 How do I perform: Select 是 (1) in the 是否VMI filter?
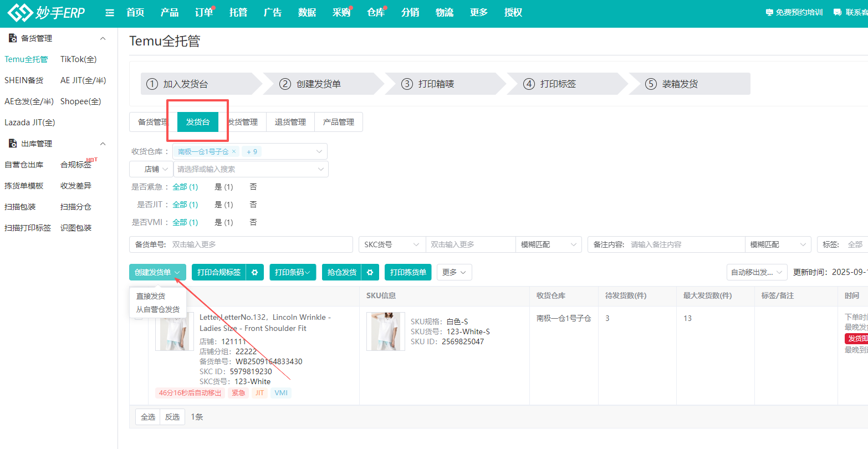(x=224, y=222)
